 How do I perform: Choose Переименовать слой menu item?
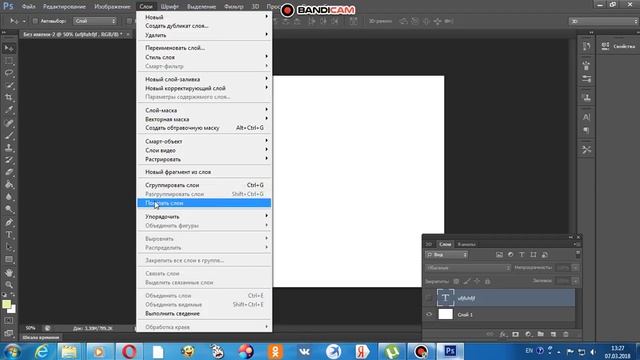pyautogui.click(x=204, y=48)
